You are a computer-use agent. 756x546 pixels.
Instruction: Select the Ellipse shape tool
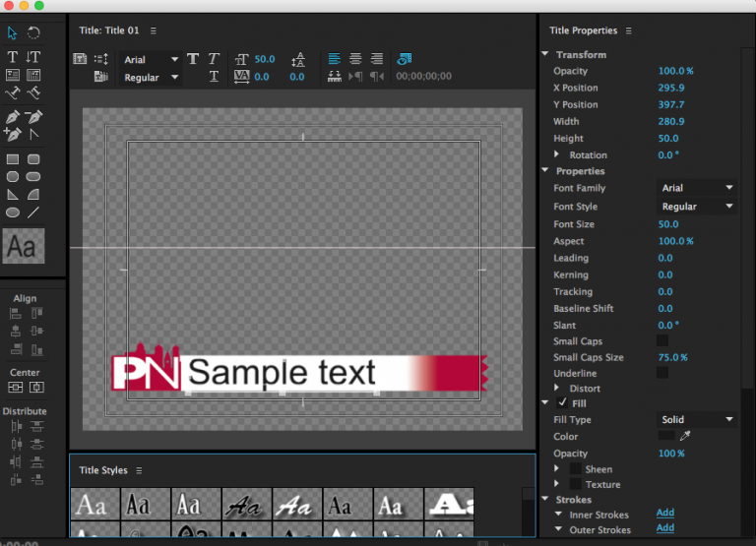point(13,212)
